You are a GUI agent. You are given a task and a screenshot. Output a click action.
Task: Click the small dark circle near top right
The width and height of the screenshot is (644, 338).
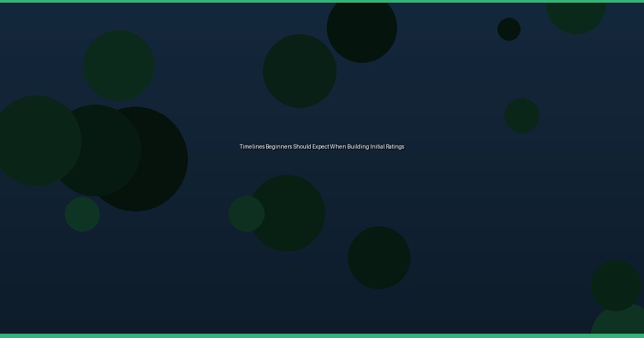click(x=509, y=30)
